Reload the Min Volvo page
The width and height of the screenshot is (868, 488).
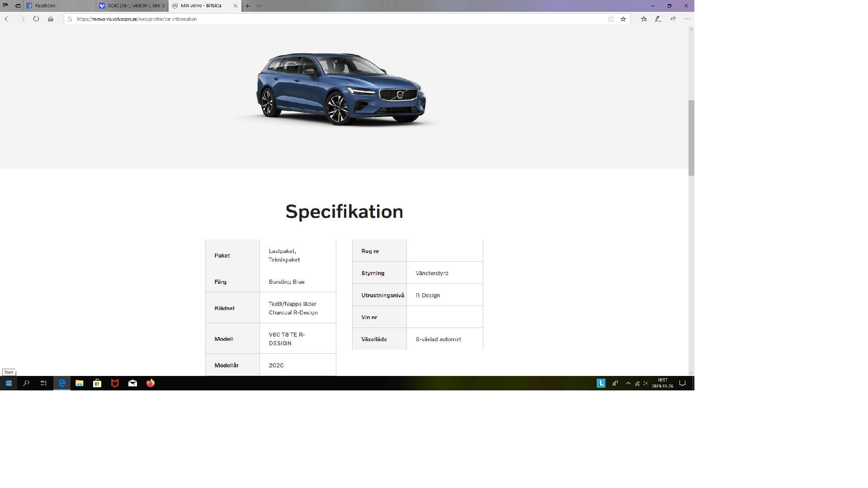tap(36, 19)
